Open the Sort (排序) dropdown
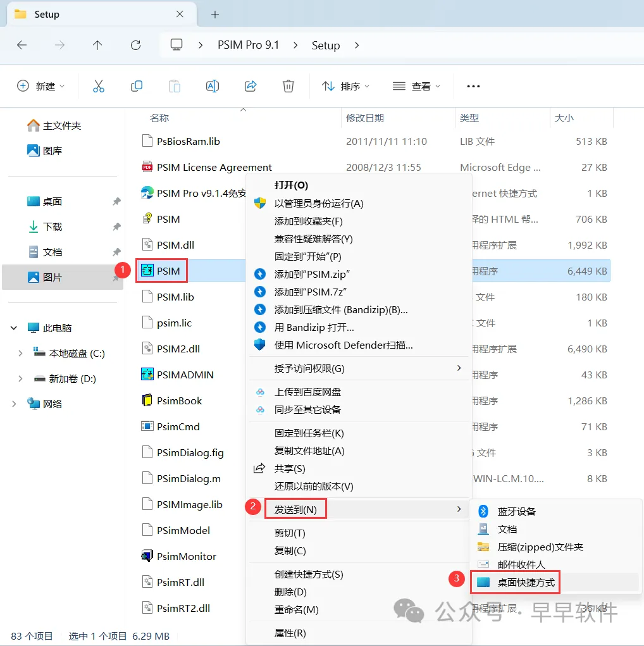644x646 pixels. point(345,86)
